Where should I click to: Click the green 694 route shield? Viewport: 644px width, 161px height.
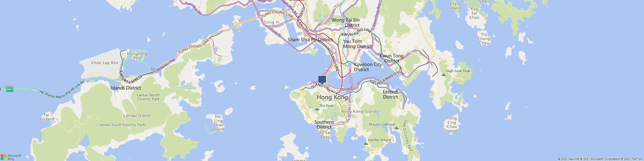(x=10, y=89)
